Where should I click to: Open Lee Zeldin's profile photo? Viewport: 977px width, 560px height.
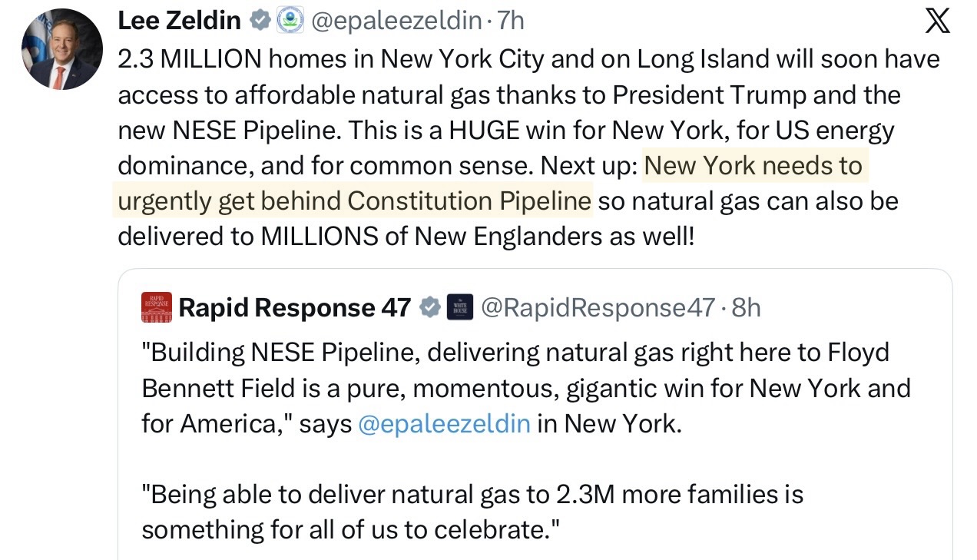click(62, 49)
